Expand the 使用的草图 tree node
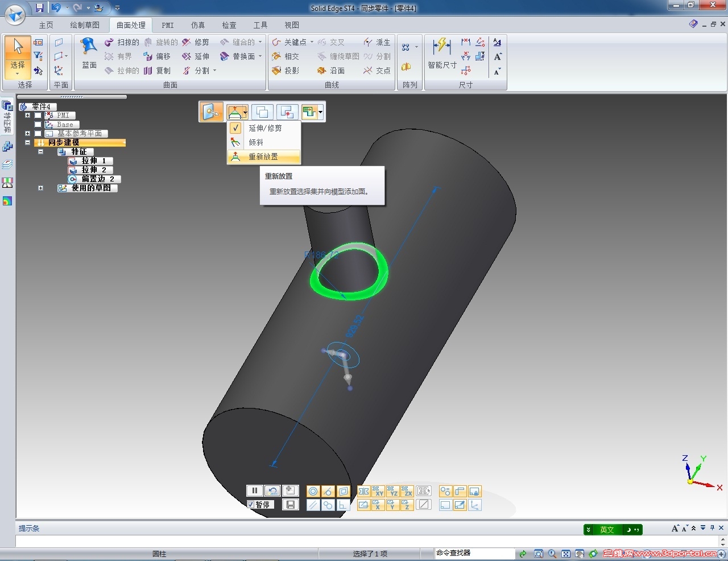 (x=41, y=188)
